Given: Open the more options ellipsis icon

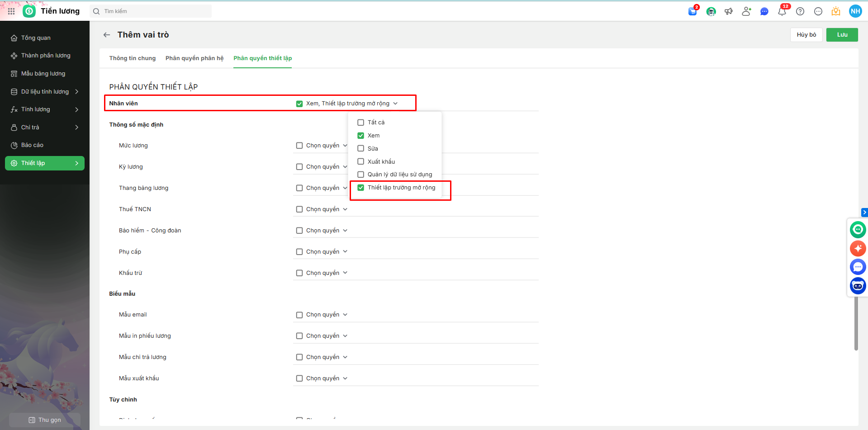Looking at the screenshot, I should click(x=818, y=11).
